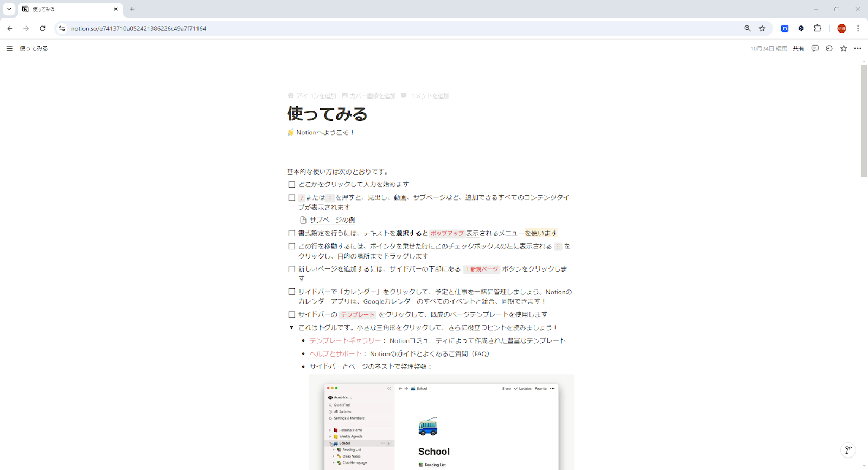Open browser zoom magnifier icon
The image size is (868, 470).
[x=748, y=28]
